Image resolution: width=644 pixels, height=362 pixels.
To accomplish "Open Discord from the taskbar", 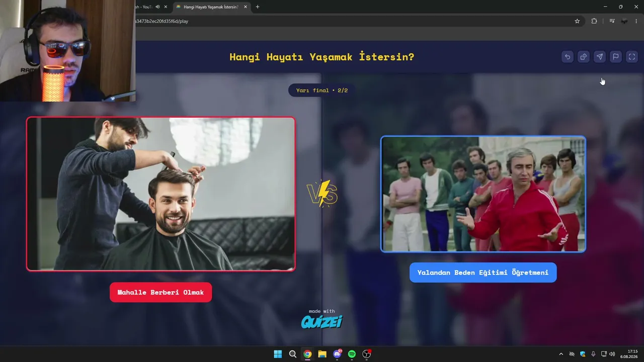I will pos(337,354).
